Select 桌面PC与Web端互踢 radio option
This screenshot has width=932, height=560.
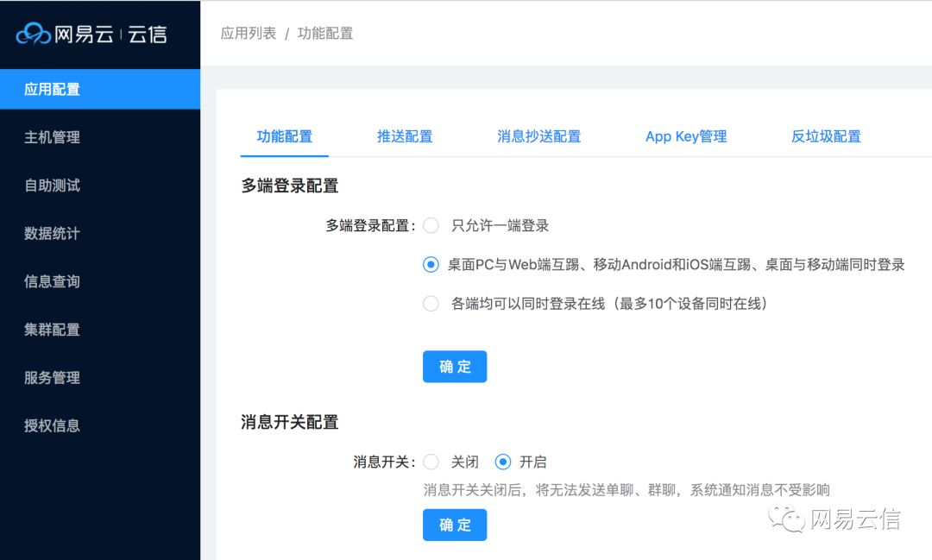coord(431,265)
